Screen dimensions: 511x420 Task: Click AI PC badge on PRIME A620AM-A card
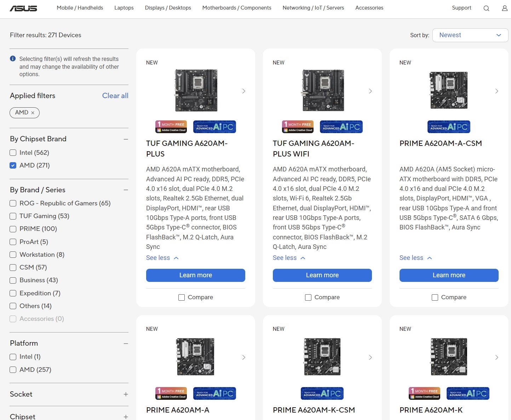(x=214, y=393)
